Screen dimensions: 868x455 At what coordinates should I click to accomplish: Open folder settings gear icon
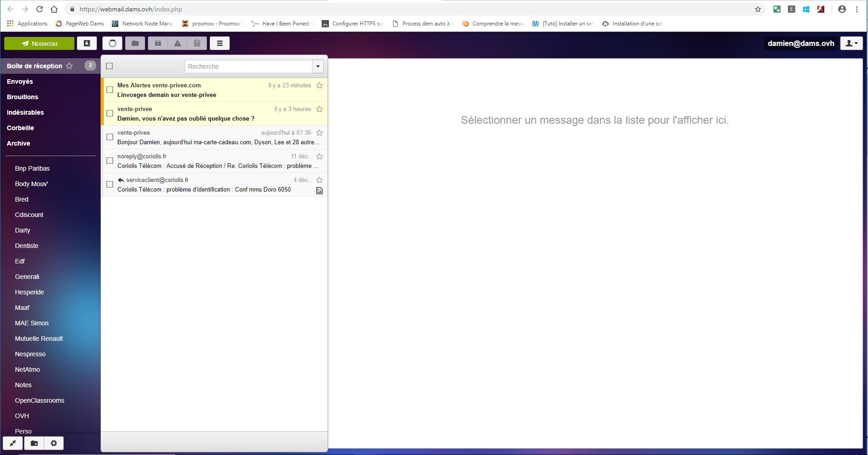54,443
